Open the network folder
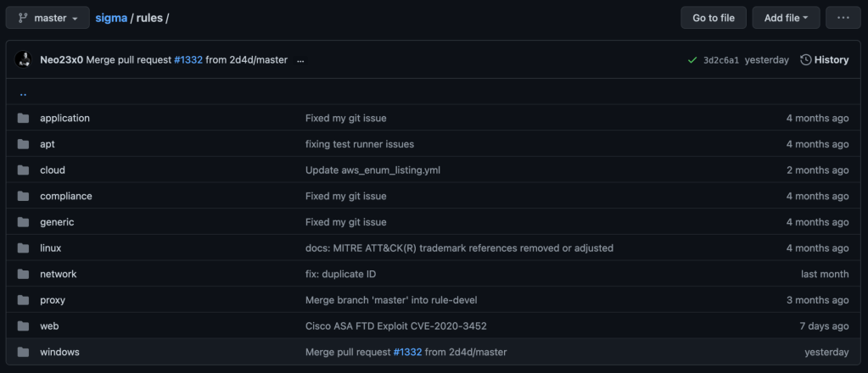868x373 pixels. pyautogui.click(x=58, y=274)
